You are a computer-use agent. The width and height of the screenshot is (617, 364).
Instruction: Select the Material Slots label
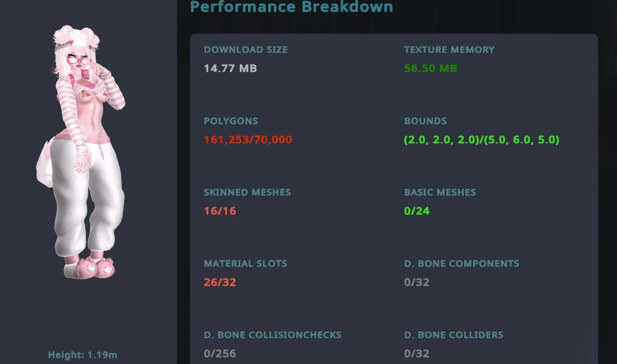coord(245,263)
